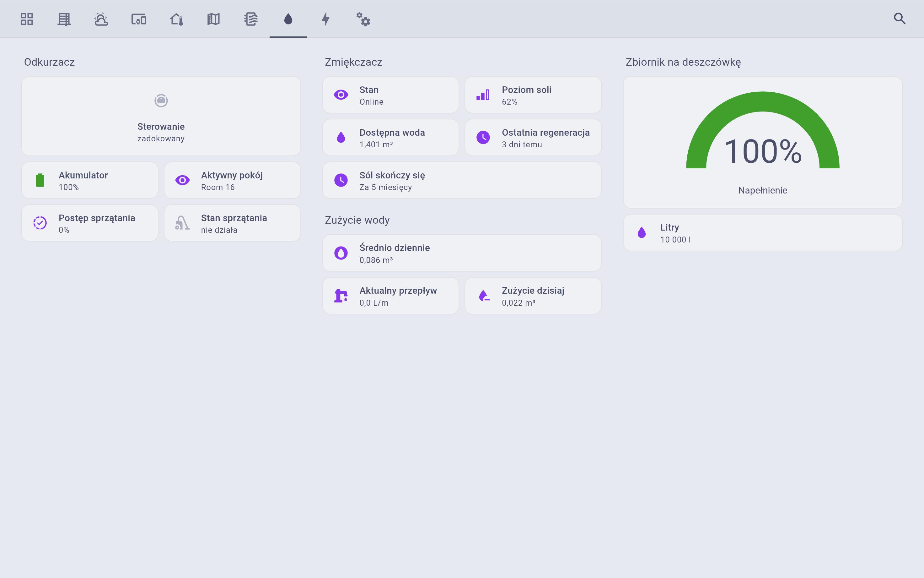Open the Litry 10 000 l tile
924x578 pixels.
pyautogui.click(x=763, y=232)
